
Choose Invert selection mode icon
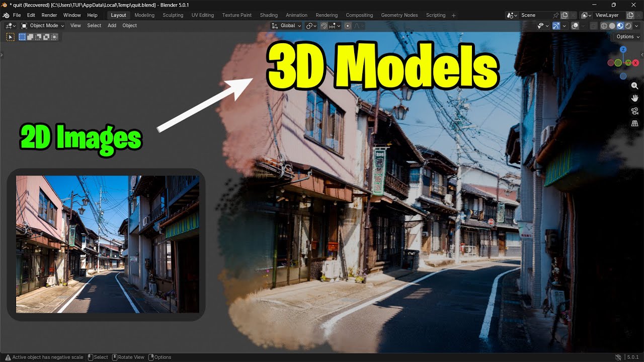pyautogui.click(x=46, y=37)
